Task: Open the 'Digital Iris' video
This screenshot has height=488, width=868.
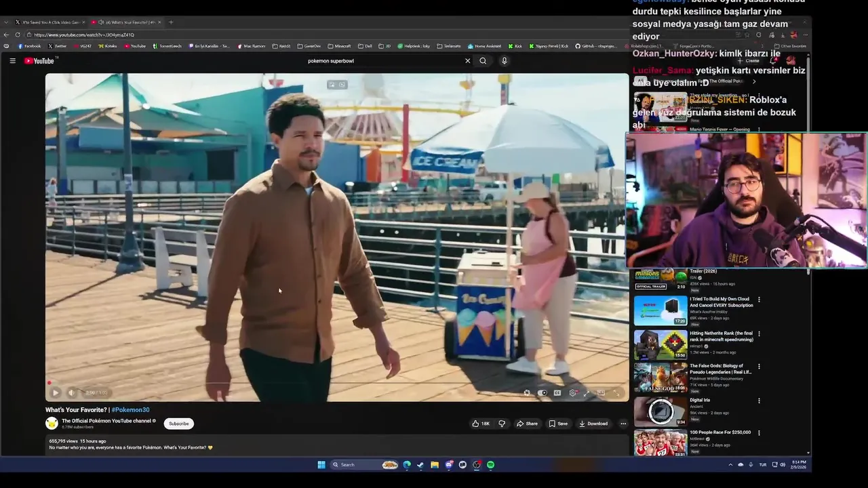Action: point(700,401)
